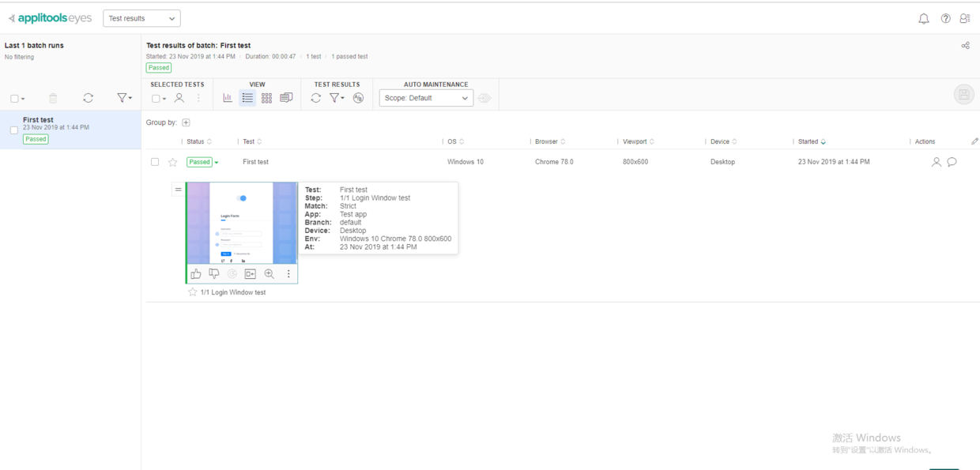This screenshot has width=980, height=470.
Task: Open the Login Window step thumbnail
Action: (x=242, y=223)
